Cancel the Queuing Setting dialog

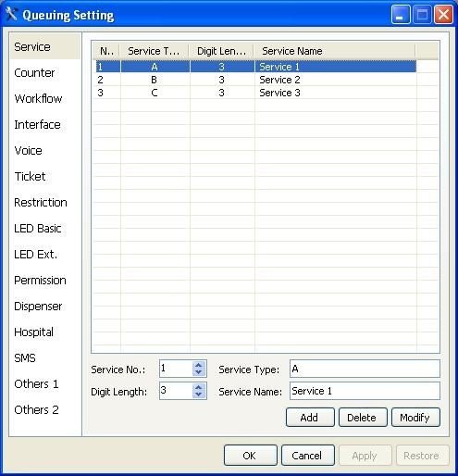pyautogui.click(x=308, y=456)
